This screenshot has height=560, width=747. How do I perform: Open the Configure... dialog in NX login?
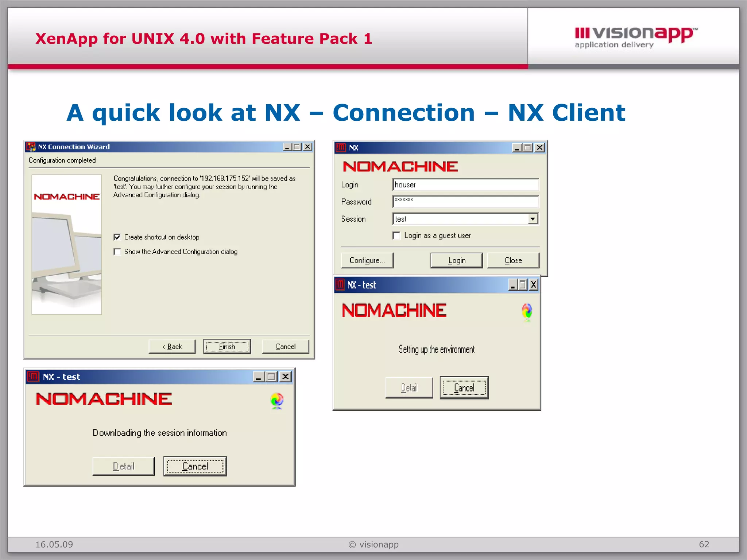pos(367,260)
